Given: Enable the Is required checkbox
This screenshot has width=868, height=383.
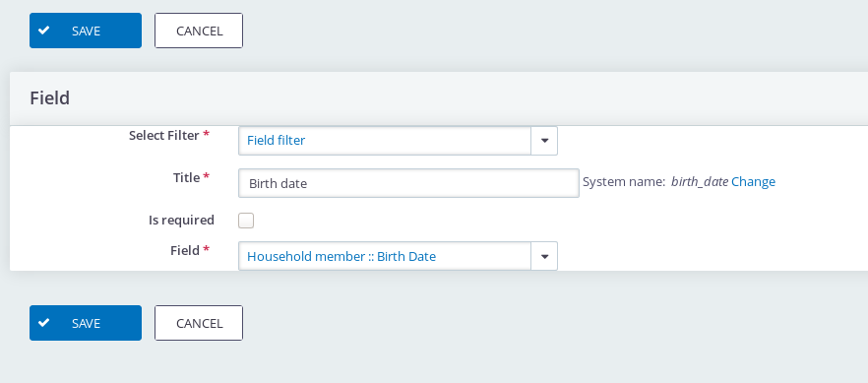Looking at the screenshot, I should tap(246, 221).
